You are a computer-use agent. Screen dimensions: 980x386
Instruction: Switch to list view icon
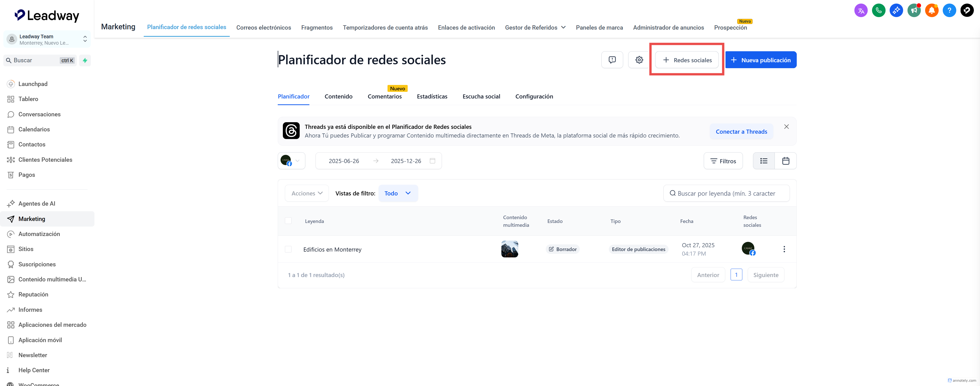point(764,161)
